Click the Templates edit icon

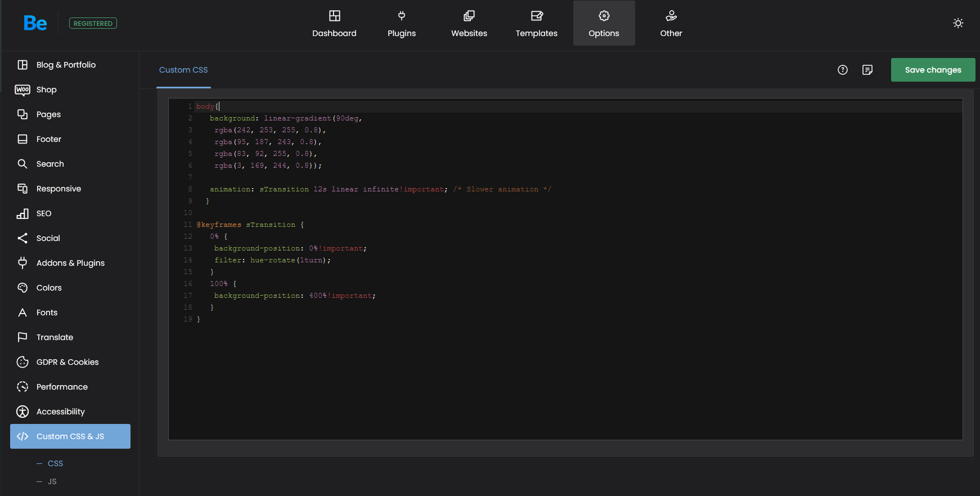(537, 16)
